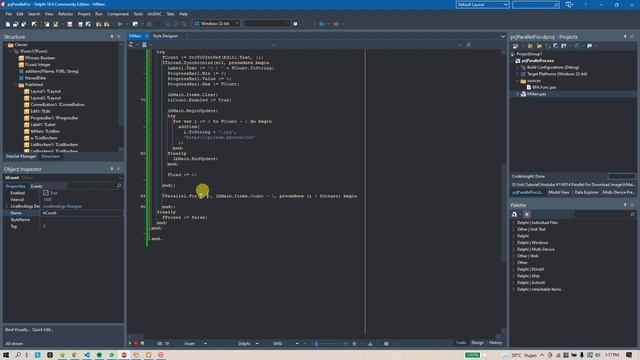Close the MMain editor tab
The width and height of the screenshot is (640, 360).
coord(147,36)
